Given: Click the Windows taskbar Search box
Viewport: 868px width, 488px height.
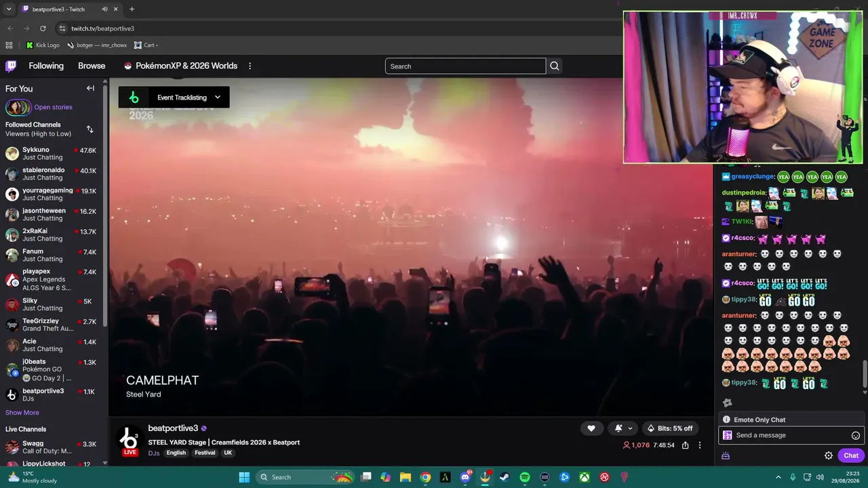Looking at the screenshot, I should [306, 477].
